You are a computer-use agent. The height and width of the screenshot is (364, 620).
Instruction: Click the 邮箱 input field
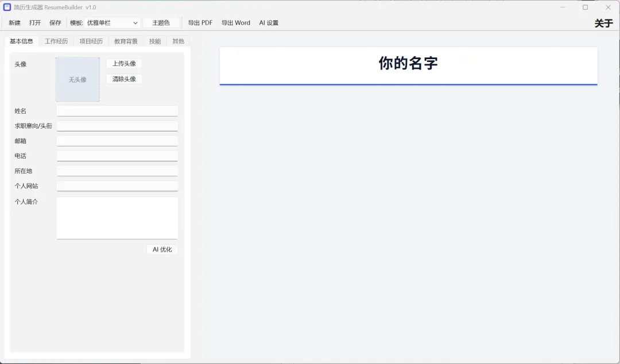point(118,141)
